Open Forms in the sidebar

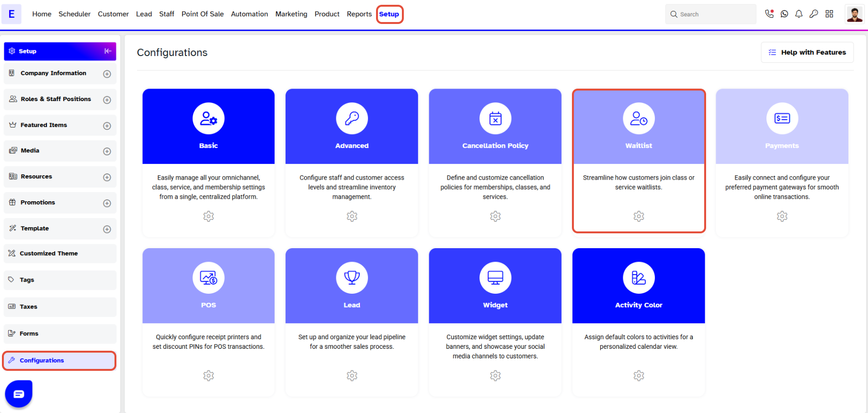60,333
